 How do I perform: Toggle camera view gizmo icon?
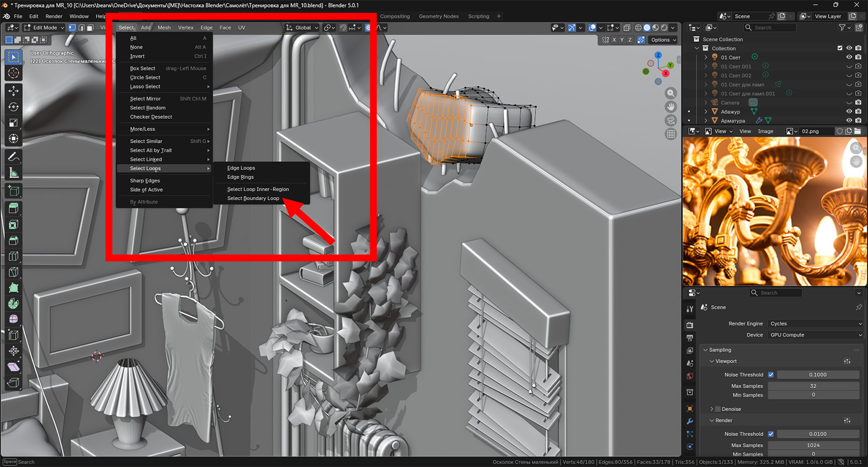click(x=671, y=121)
